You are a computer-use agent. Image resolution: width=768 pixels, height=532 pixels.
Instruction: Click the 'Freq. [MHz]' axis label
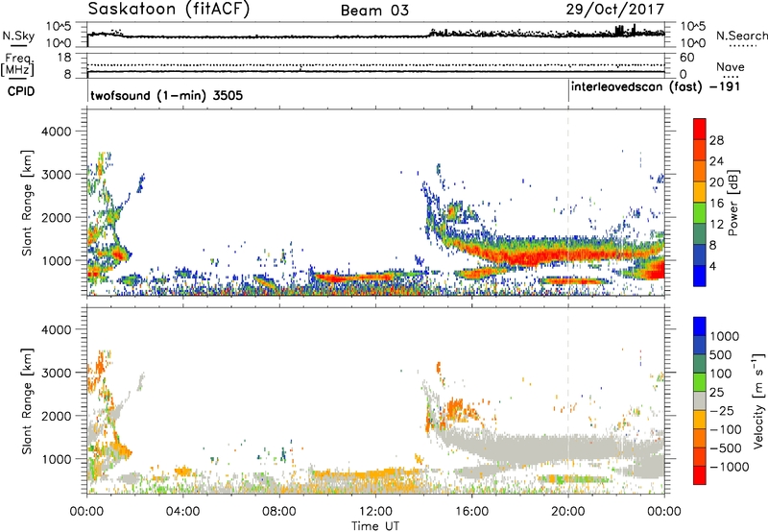[x=17, y=64]
